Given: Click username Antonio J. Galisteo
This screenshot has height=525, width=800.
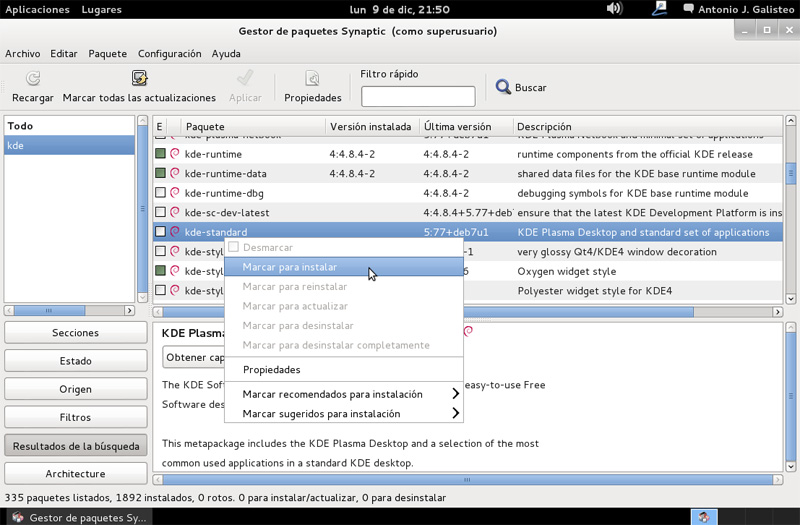Looking at the screenshot, I should (746, 9).
